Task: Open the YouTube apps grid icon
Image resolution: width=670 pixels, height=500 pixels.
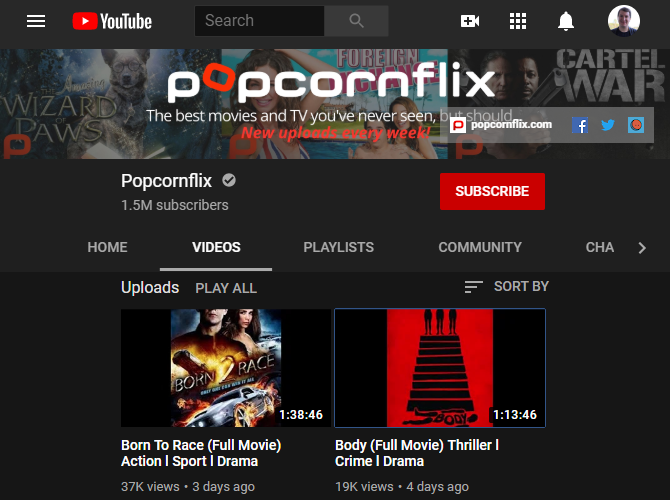Action: click(518, 21)
